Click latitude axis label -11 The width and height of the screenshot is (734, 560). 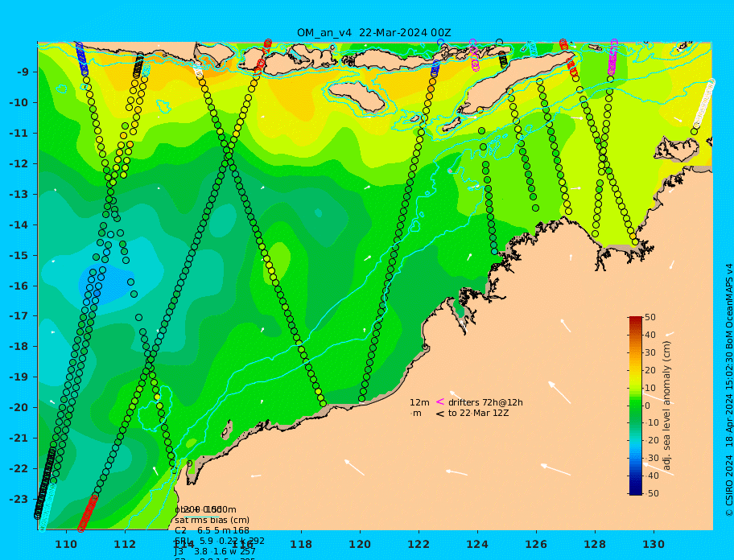click(19, 133)
